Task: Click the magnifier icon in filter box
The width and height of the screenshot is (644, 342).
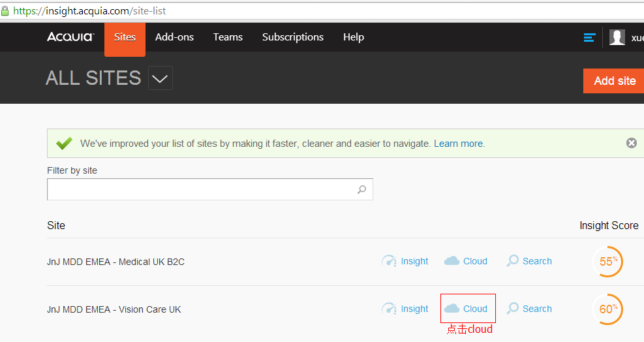Action: [361, 189]
